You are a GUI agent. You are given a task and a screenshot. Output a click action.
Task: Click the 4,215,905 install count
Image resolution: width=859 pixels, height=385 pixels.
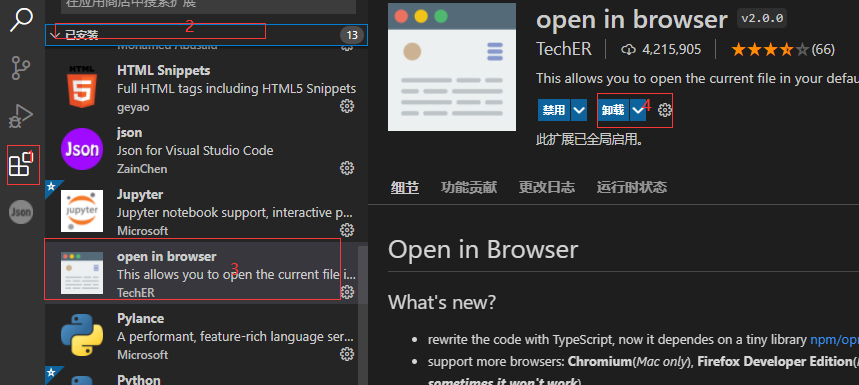(x=672, y=50)
